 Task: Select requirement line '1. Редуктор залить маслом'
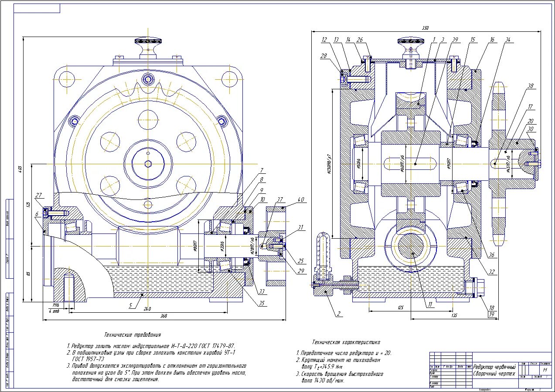151,345
